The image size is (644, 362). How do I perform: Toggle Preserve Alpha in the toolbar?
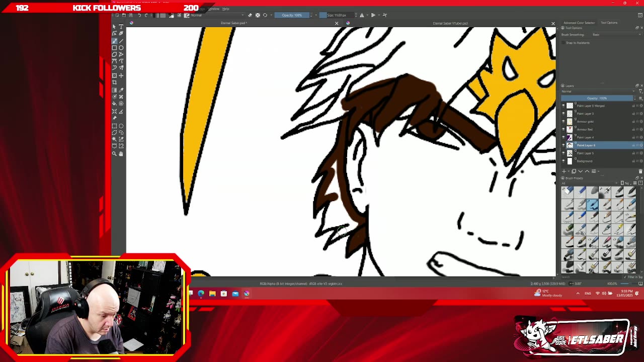(258, 15)
